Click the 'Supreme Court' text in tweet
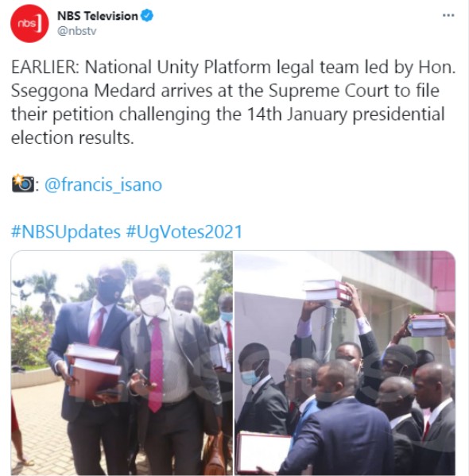The width and height of the screenshot is (469, 476). click(329, 91)
